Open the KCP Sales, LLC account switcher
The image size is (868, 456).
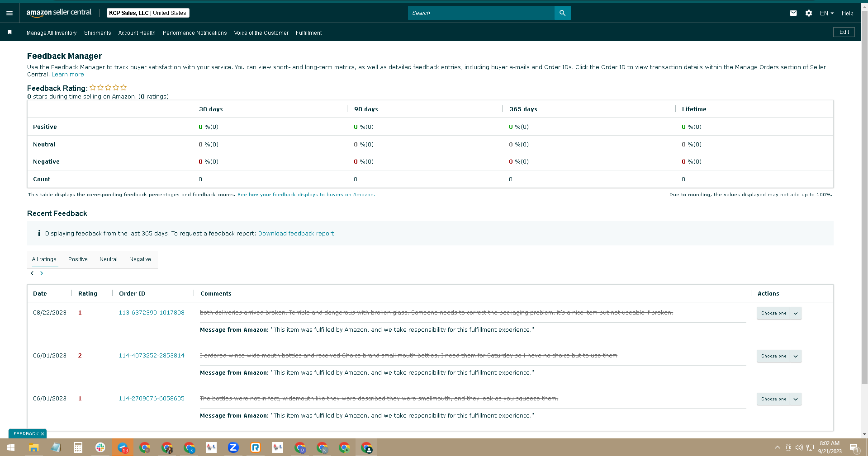[148, 13]
